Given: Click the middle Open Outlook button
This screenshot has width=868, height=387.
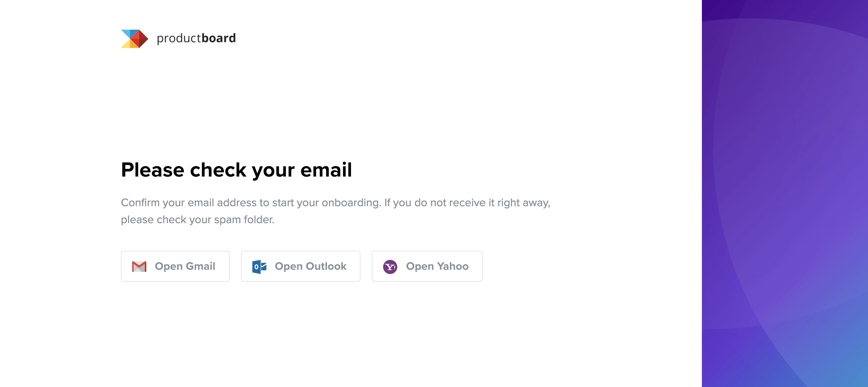Looking at the screenshot, I should (300, 266).
